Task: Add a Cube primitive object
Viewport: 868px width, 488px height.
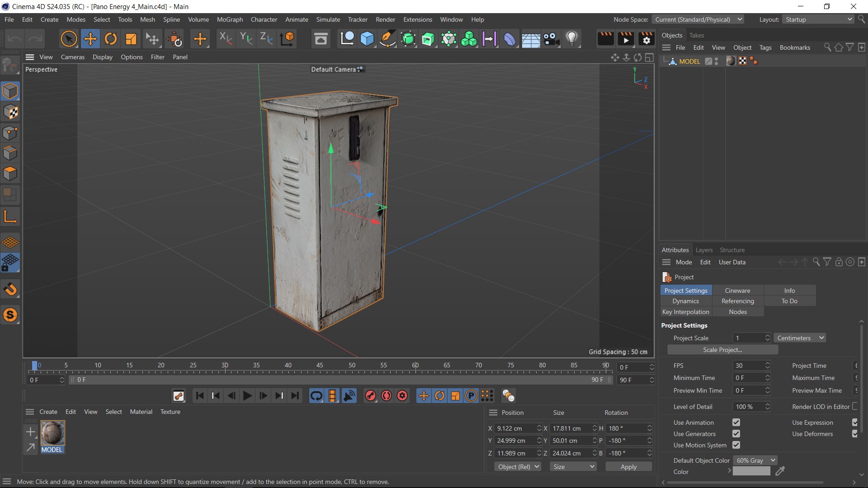Action: (x=367, y=39)
